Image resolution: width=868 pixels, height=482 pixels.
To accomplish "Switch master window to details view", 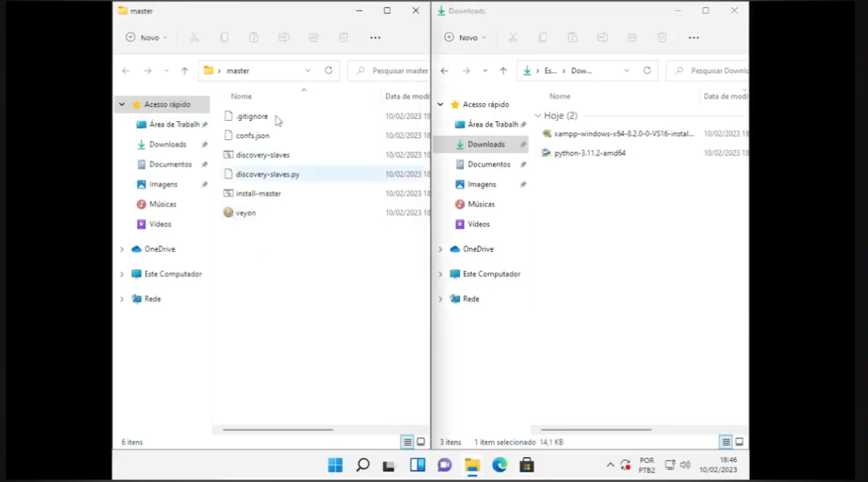I will pos(407,442).
